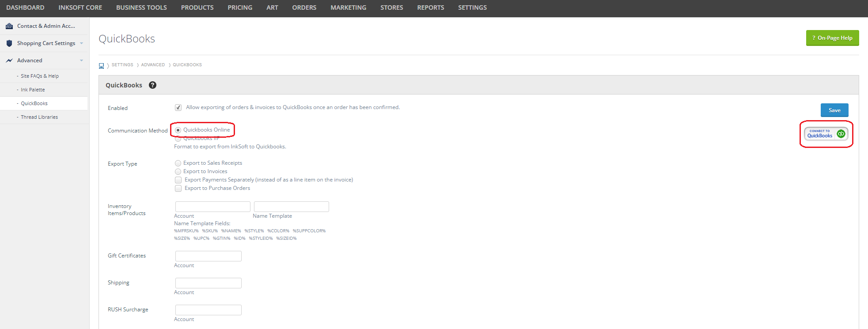868x329 pixels.
Task: Open the Marketing menu
Action: [x=349, y=8]
